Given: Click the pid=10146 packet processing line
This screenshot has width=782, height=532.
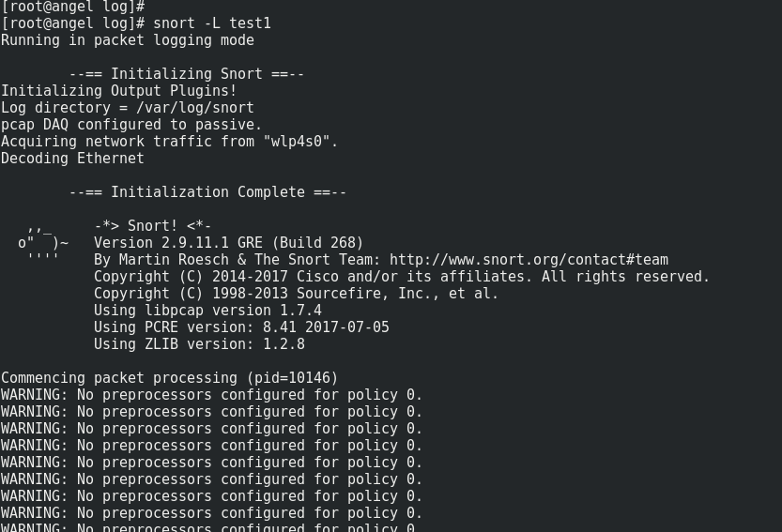Looking at the screenshot, I should click(169, 378).
